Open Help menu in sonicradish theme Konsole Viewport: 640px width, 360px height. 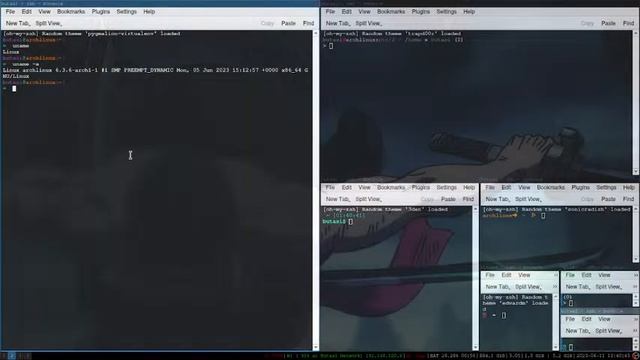[629, 187]
